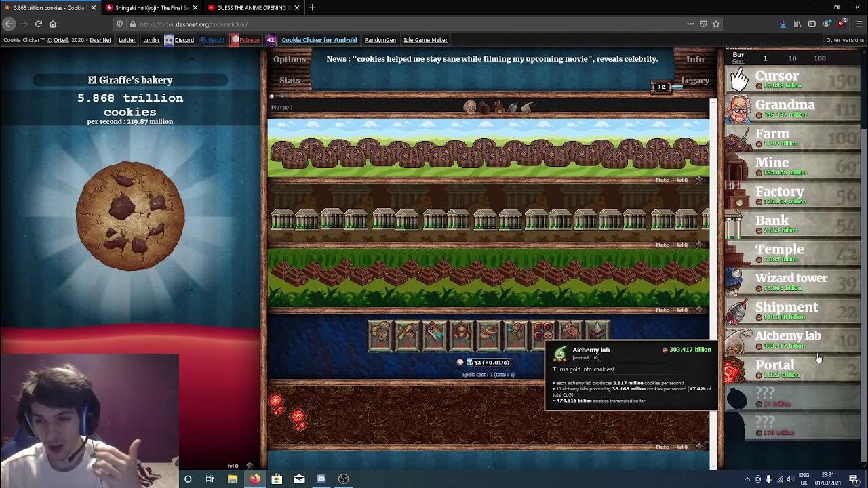The image size is (868, 488).
Task: Unmute the Grandma building in Muted bar
Action: pyautogui.click(x=469, y=107)
